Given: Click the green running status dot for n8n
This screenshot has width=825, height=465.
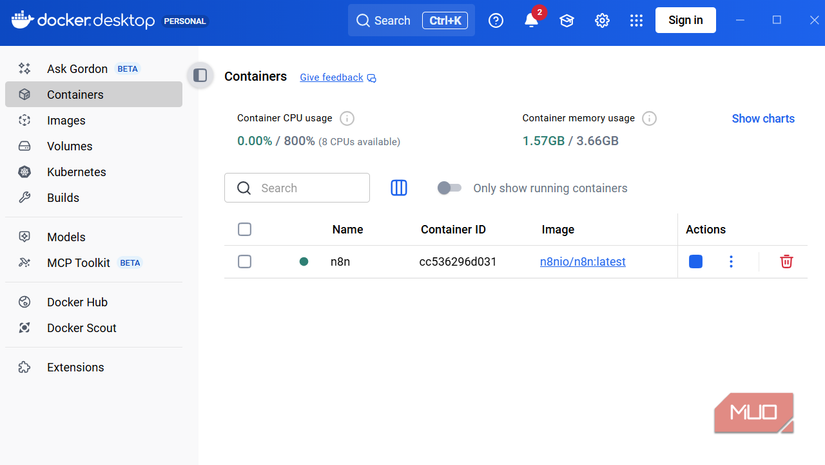Looking at the screenshot, I should [x=304, y=261].
